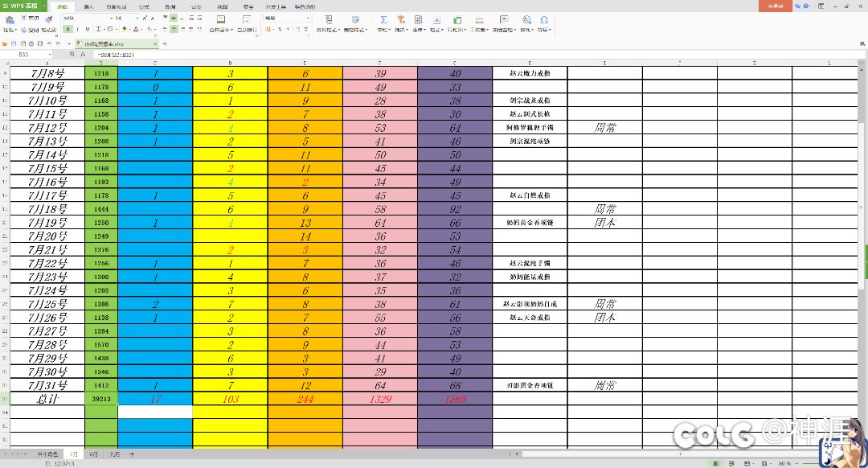
Task: Click the Redo arrow icon
Action: tap(58, 43)
